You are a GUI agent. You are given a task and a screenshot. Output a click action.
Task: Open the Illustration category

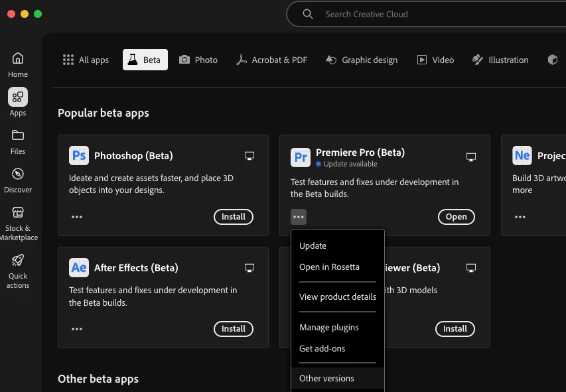pyautogui.click(x=500, y=60)
